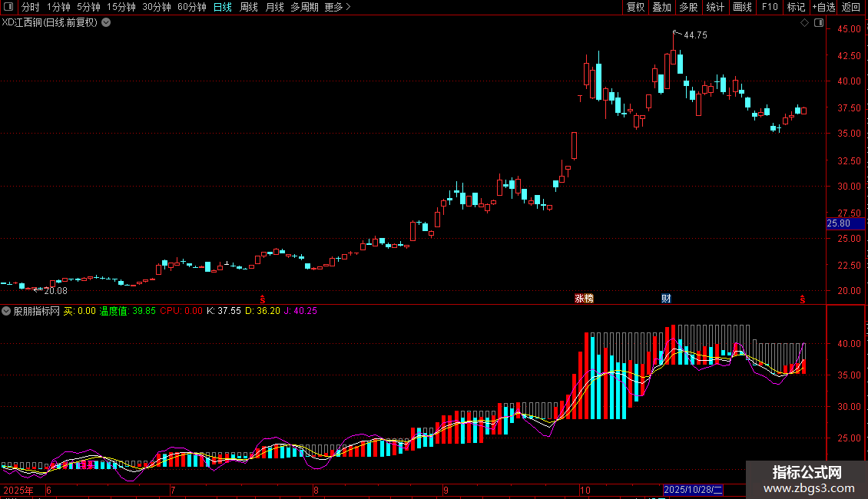
Task: Click the 44.75 high price label
Action: pos(695,35)
